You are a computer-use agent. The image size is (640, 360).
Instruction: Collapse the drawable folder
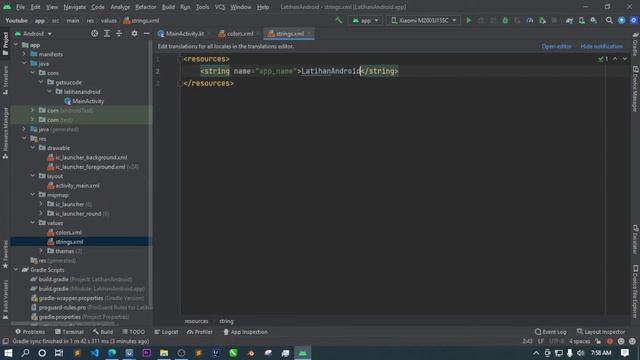(x=33, y=148)
